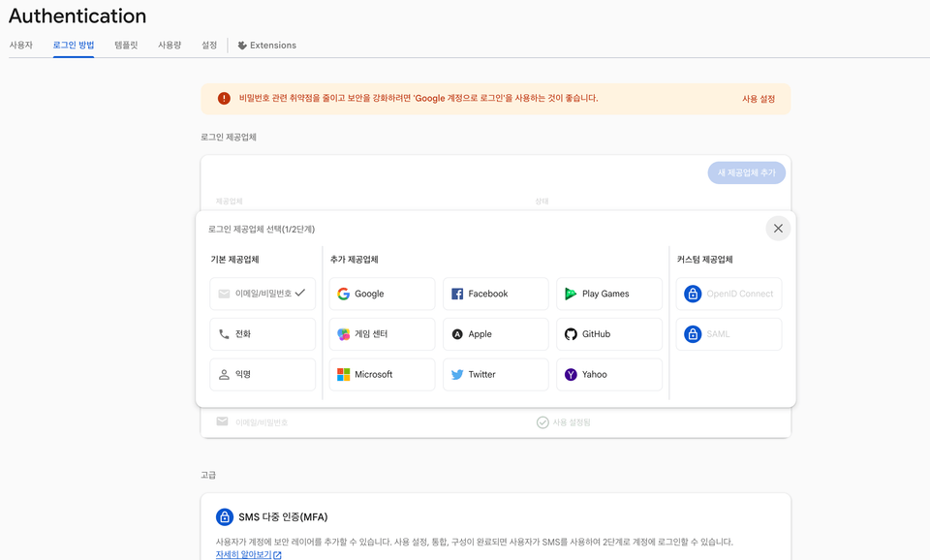Click the OpenID Connect lock icon
Viewport: 930px width, 560px height.
coord(693,294)
